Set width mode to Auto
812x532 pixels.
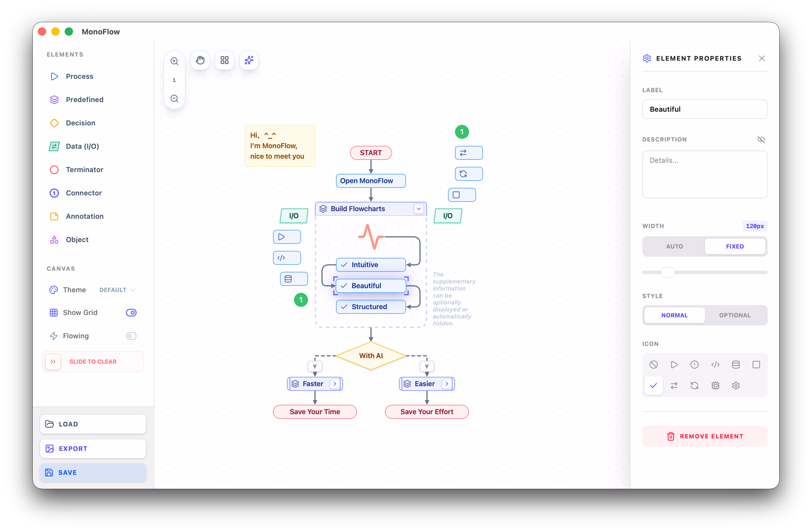point(674,246)
